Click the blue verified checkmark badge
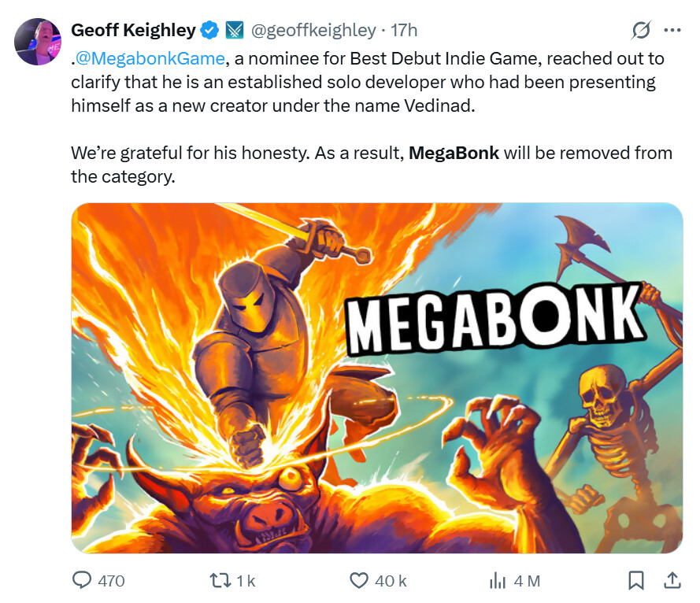Screen dimensions: 700x603 209,31
